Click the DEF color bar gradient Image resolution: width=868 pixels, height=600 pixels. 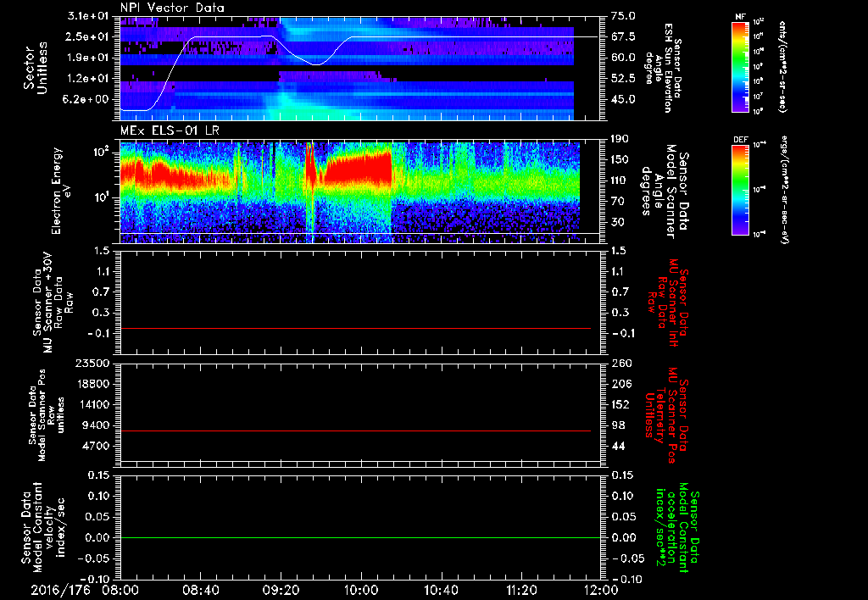[x=741, y=190]
